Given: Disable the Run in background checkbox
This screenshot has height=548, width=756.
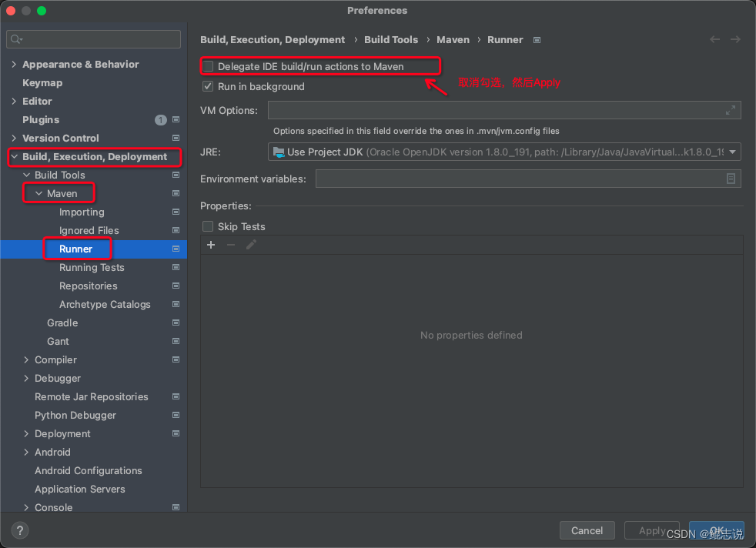Looking at the screenshot, I should 207,86.
